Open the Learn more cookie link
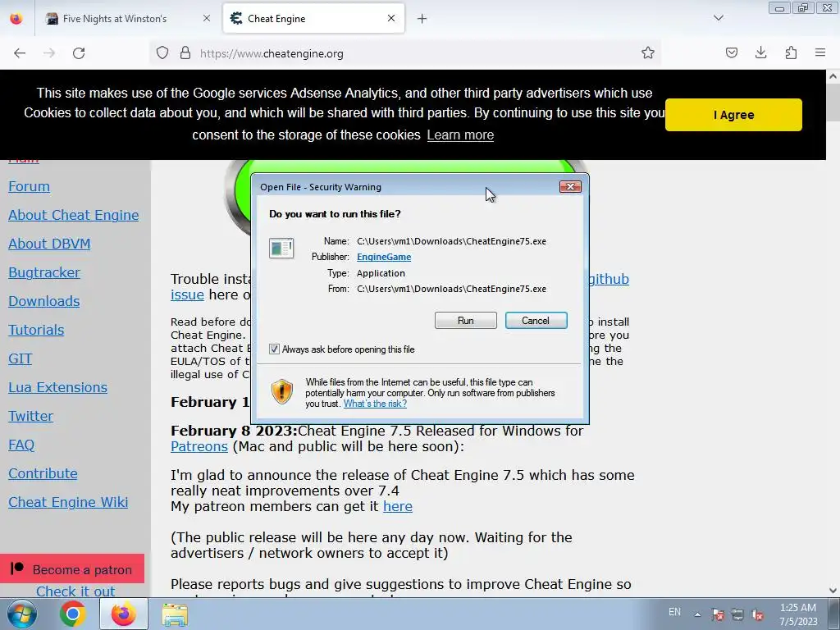Image resolution: width=840 pixels, height=630 pixels. coord(460,135)
